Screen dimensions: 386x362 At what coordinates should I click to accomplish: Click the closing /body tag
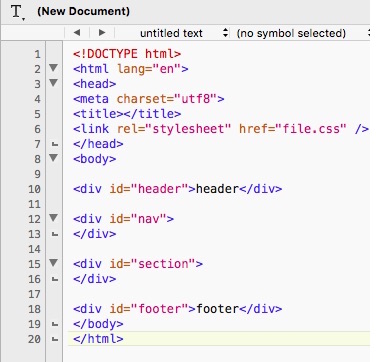pyautogui.click(x=98, y=324)
